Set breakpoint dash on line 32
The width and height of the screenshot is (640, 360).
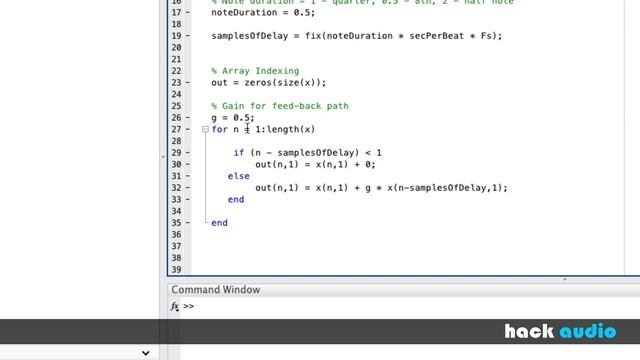click(187, 188)
